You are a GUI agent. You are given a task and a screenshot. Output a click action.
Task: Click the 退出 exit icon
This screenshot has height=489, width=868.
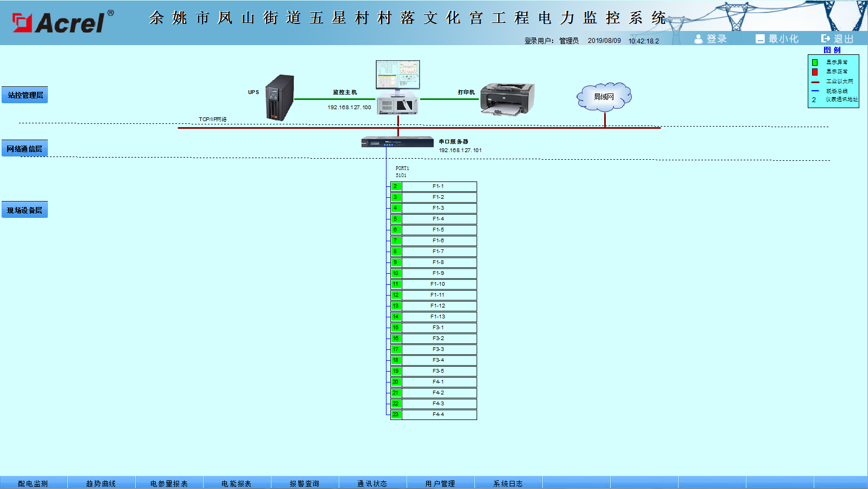pos(826,39)
